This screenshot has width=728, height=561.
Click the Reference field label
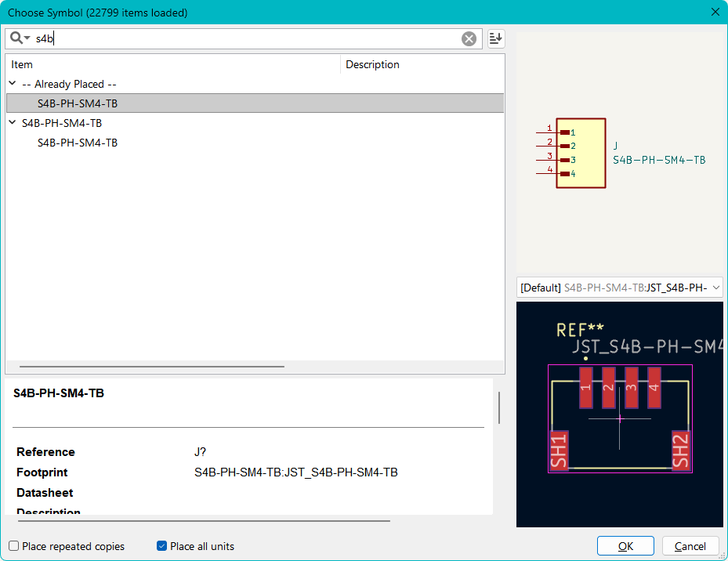pos(45,452)
